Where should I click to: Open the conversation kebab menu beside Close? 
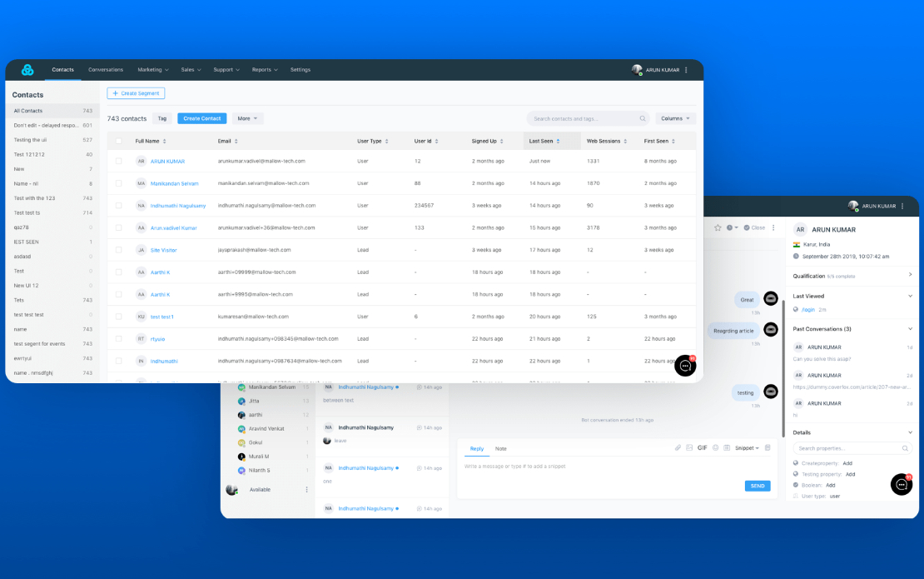[773, 227]
